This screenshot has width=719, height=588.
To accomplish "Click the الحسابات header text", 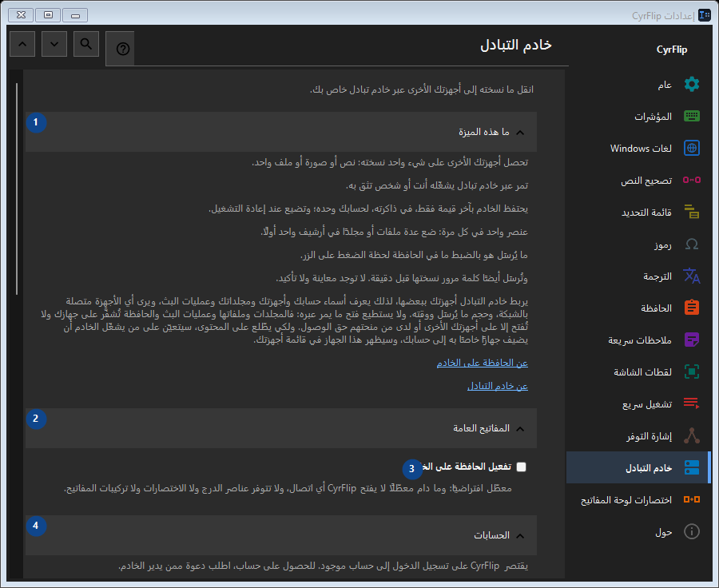I will [x=491, y=536].
